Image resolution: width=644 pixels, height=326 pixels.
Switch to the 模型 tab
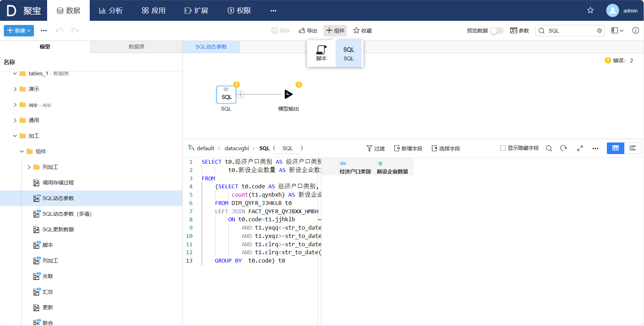pos(45,47)
